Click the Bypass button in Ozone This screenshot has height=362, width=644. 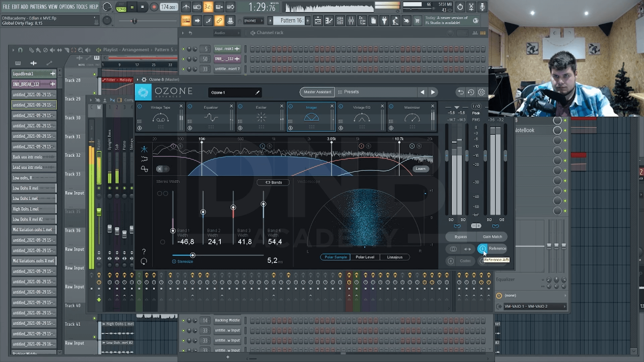(x=461, y=237)
